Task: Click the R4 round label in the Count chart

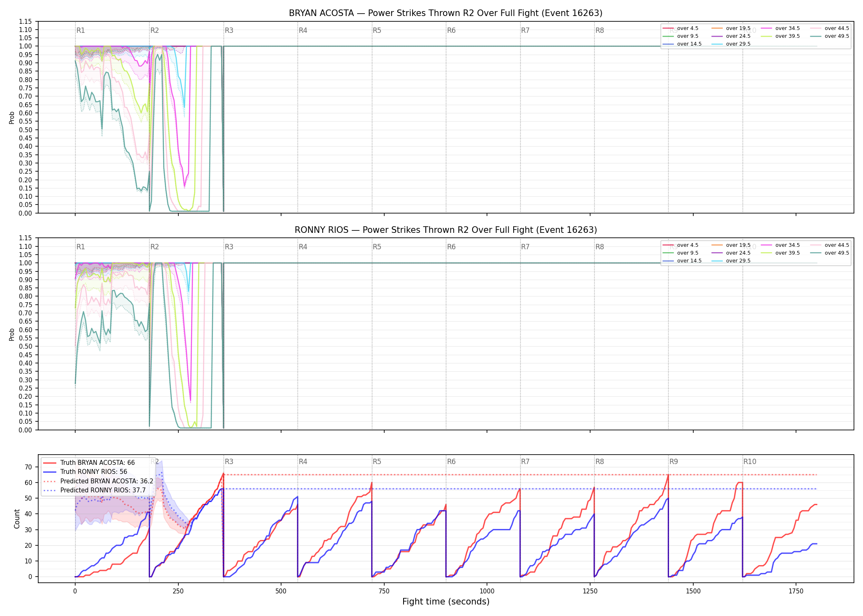Action: point(303,462)
